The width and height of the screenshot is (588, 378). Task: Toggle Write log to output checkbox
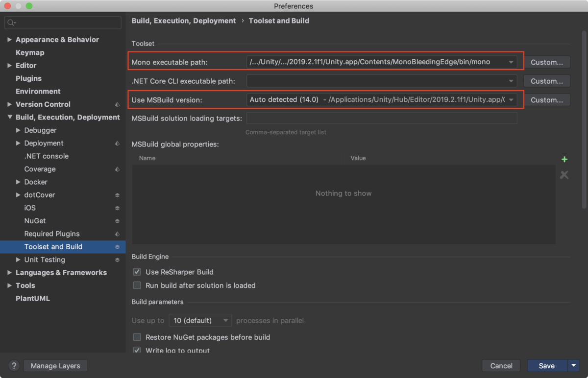tap(137, 351)
